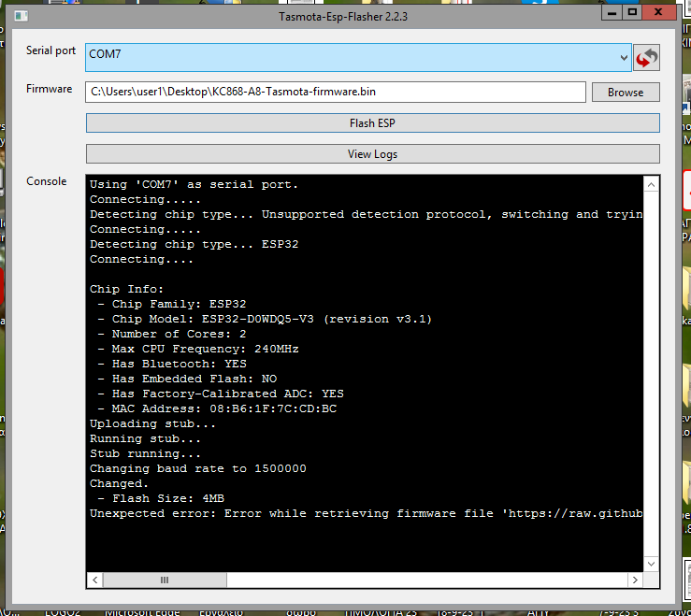This screenshot has width=691, height=616.
Task: Click the black console output area
Action: (365, 542)
